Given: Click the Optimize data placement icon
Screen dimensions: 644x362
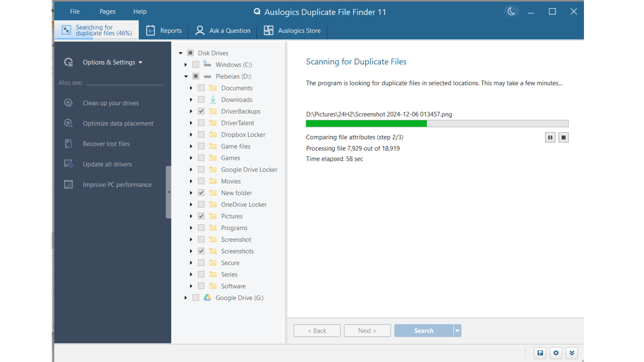Looking at the screenshot, I should 68,123.
